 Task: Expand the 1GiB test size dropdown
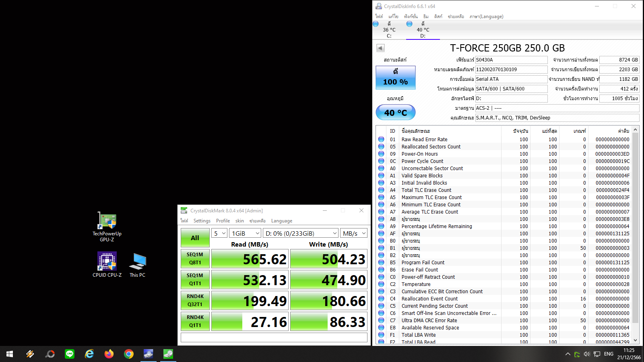click(x=245, y=233)
